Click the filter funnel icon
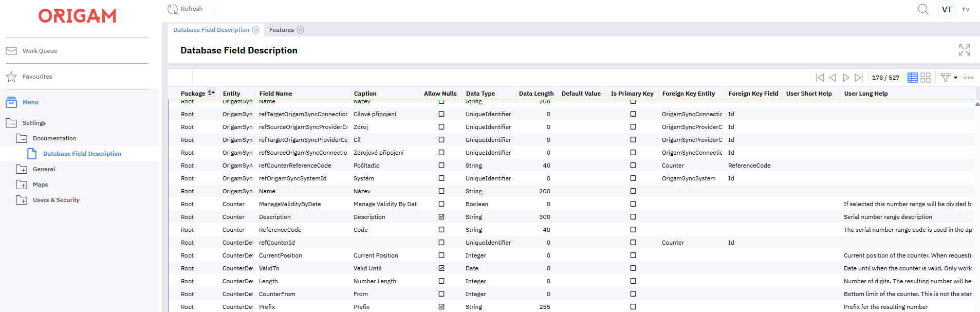This screenshot has height=312, width=980. point(945,78)
